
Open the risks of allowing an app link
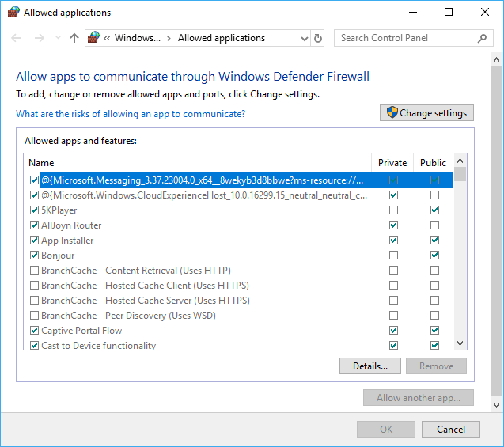click(131, 114)
